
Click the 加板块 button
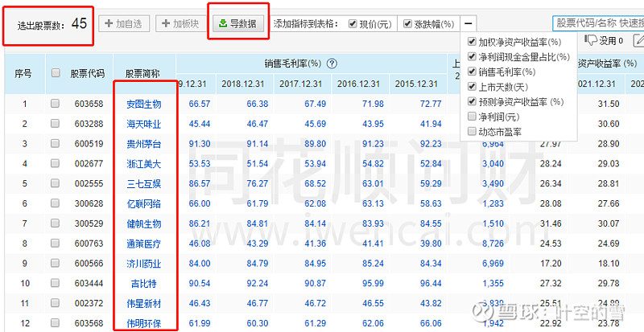point(181,23)
